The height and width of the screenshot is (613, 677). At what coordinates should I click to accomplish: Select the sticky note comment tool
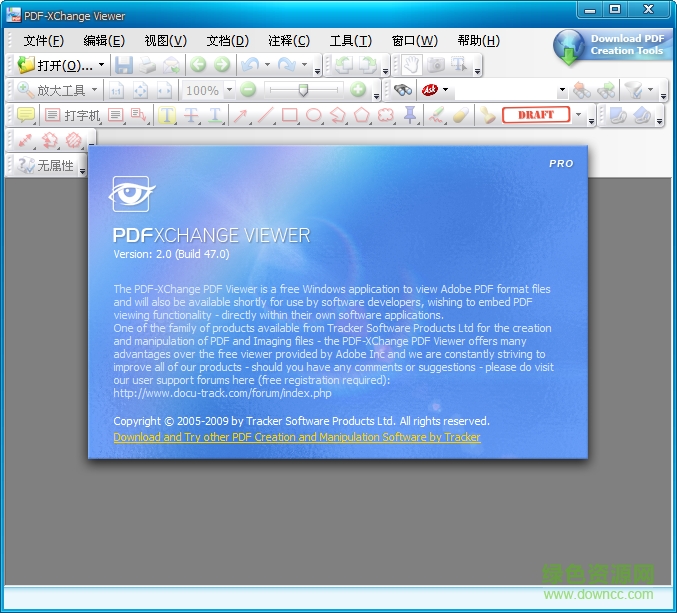pos(27,115)
